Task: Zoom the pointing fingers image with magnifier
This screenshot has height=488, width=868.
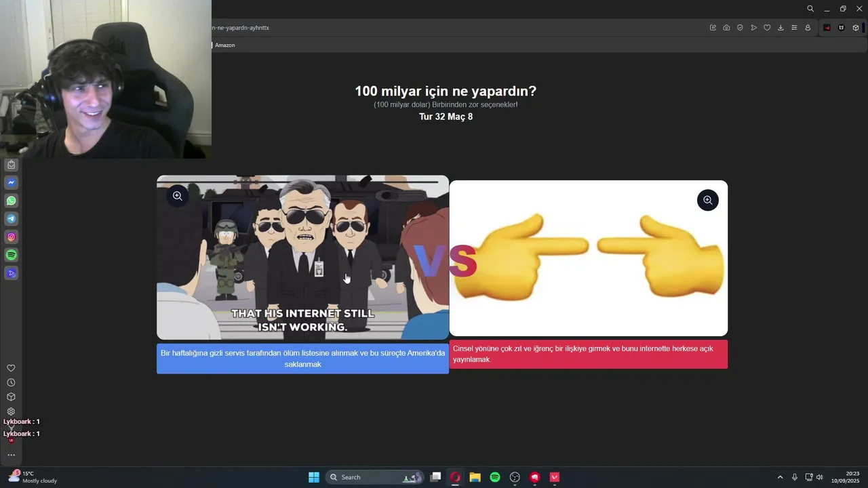Action: pyautogui.click(x=707, y=200)
